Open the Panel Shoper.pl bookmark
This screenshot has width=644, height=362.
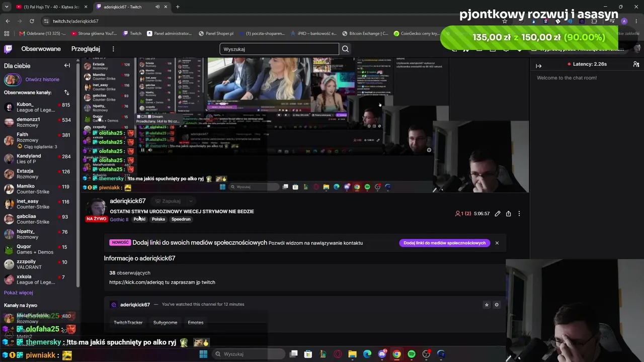pos(216,34)
